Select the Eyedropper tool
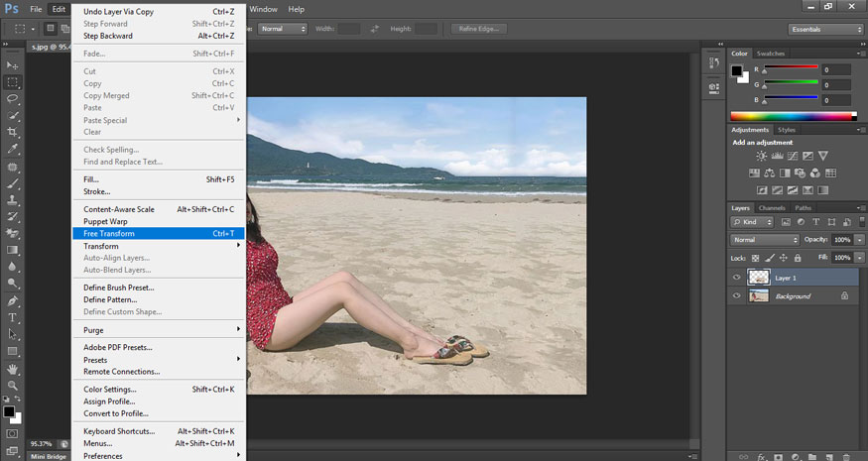This screenshot has height=461, width=868. [13, 149]
